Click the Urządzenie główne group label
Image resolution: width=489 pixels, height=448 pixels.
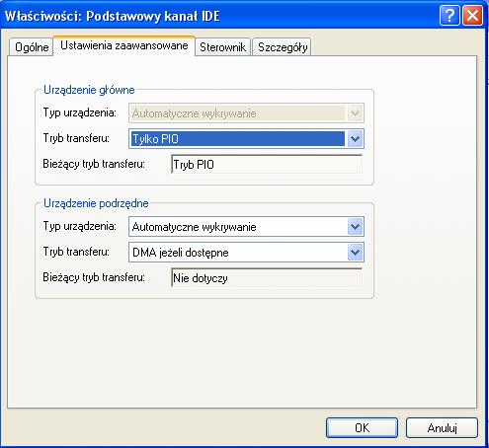point(89,90)
